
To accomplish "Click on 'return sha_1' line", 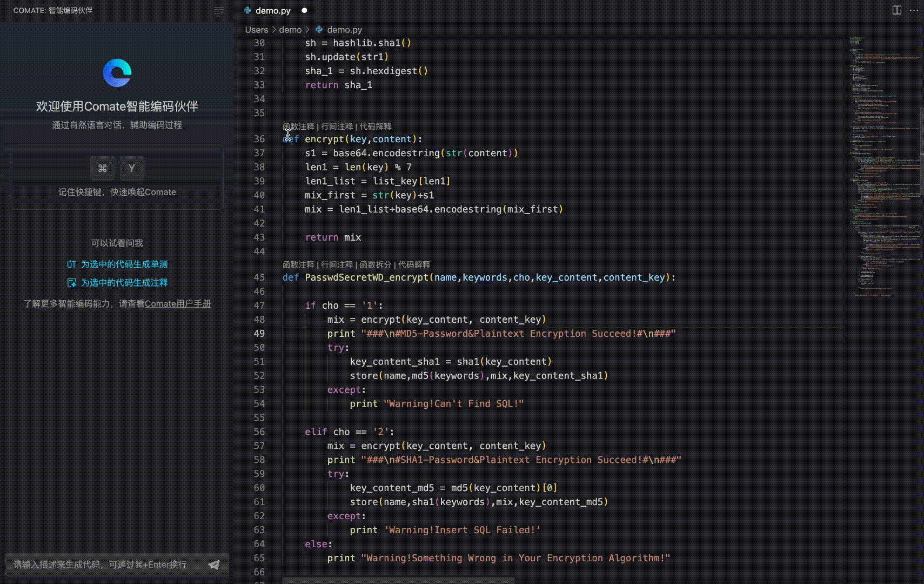I will [339, 85].
